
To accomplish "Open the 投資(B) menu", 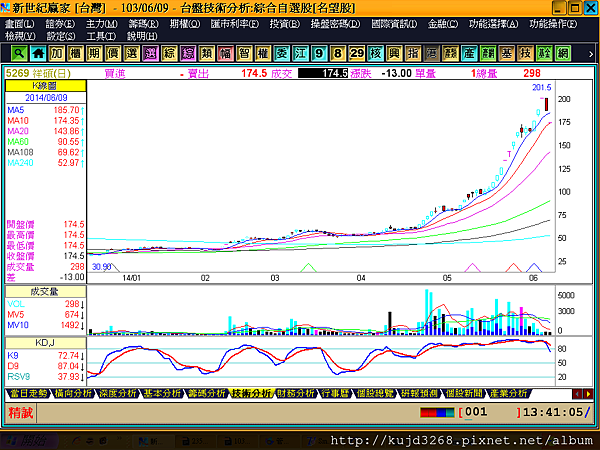I will [x=285, y=24].
